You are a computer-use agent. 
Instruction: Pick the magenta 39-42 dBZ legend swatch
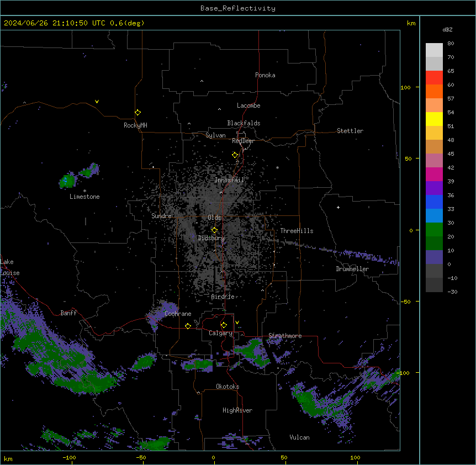click(434, 175)
